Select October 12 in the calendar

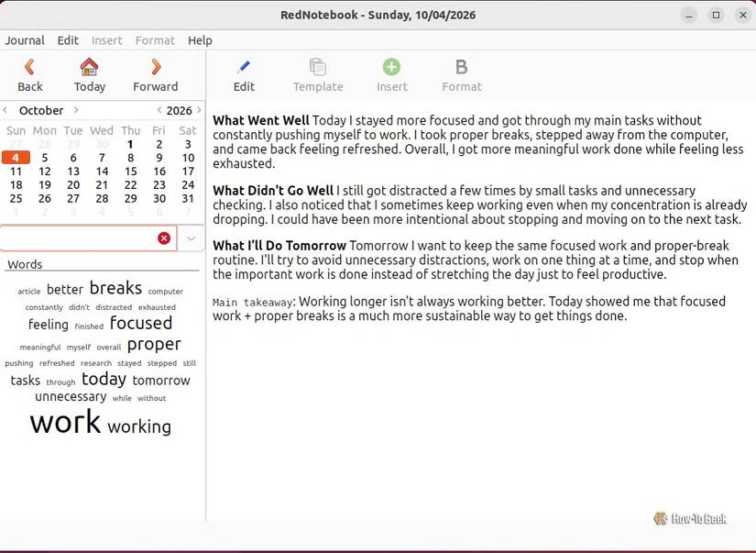coord(45,171)
